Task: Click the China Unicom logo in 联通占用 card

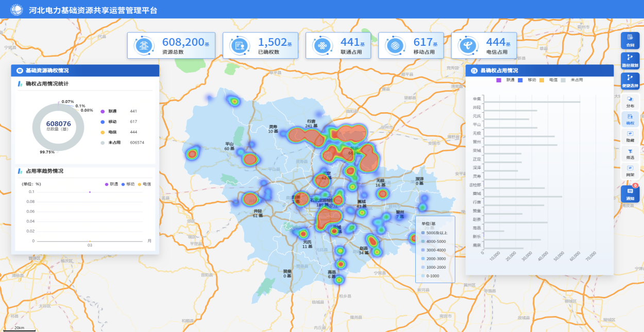Action: coord(323,46)
